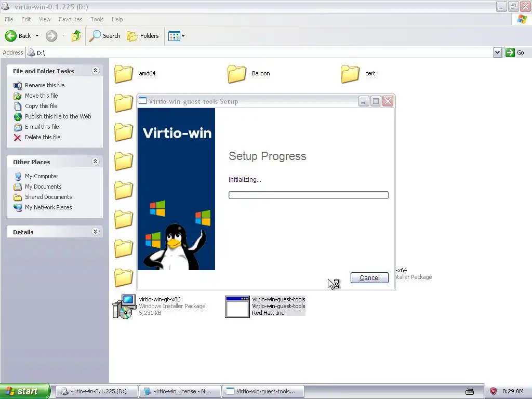This screenshot has height=399, width=532.
Task: Open the Back history dropdown arrow
Action: pyautogui.click(x=37, y=36)
